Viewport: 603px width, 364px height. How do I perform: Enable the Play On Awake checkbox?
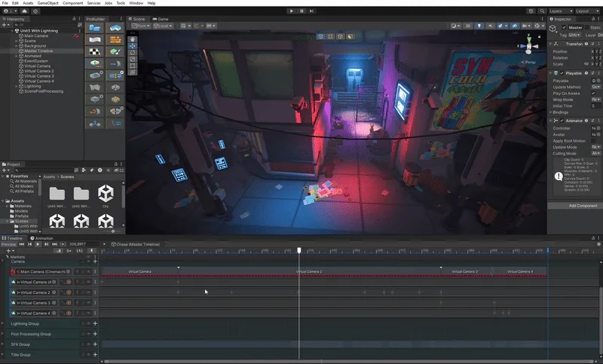(594, 93)
